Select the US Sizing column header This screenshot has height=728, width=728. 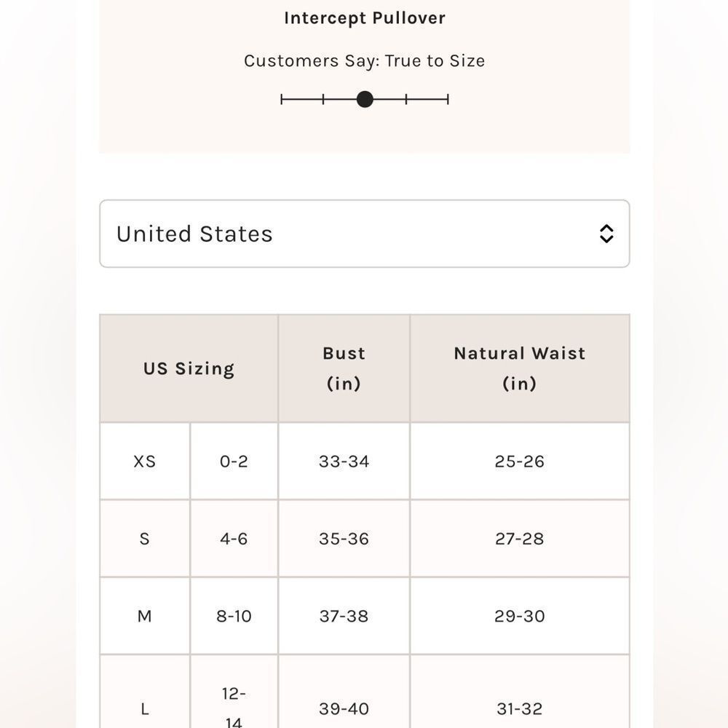pyautogui.click(x=189, y=368)
